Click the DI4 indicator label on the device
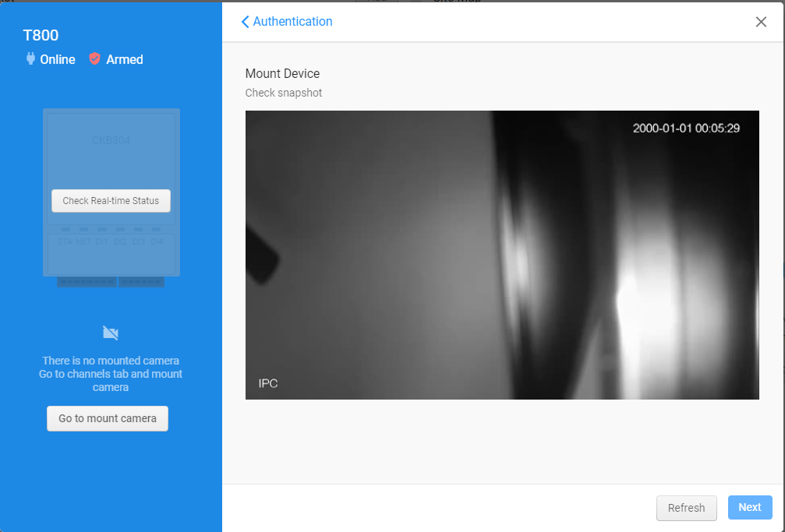Viewport: 785px width, 532px height. point(157,241)
